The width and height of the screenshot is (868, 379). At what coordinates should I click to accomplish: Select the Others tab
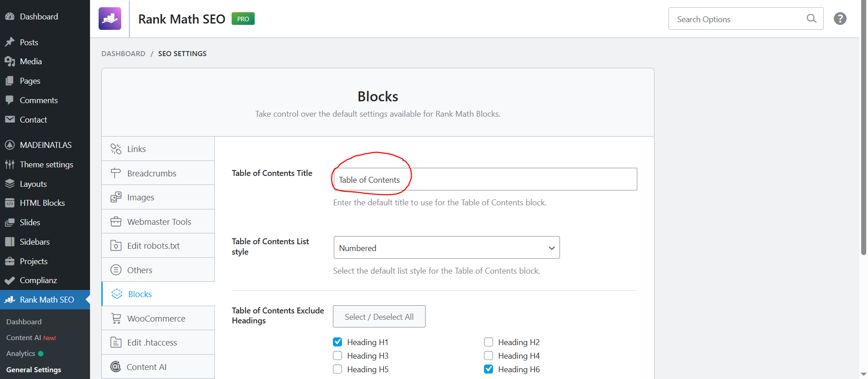click(x=158, y=270)
